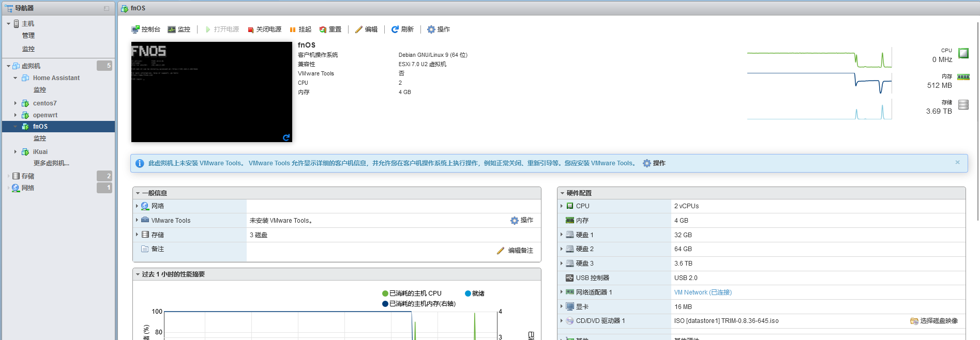This screenshot has width=980, height=340.
Task: Open 存储 in the navigator
Action: point(28,176)
